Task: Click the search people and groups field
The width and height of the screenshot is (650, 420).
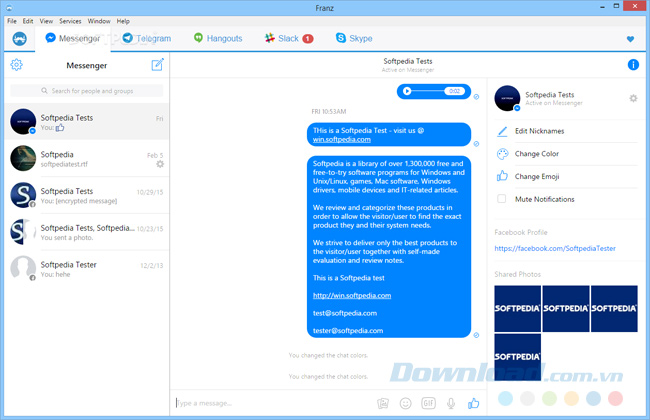Action: click(88, 91)
